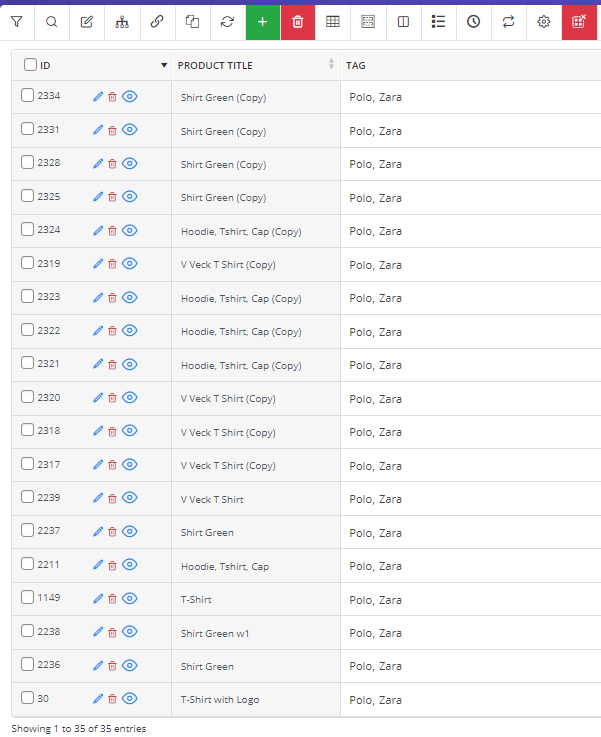Click the green plus add-product button

[x=263, y=22]
